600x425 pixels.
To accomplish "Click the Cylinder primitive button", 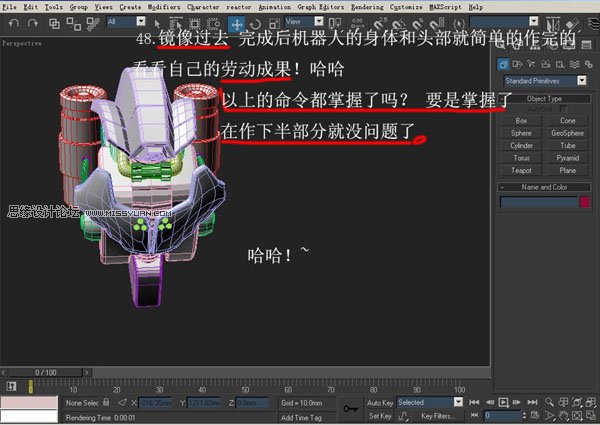I will [521, 146].
